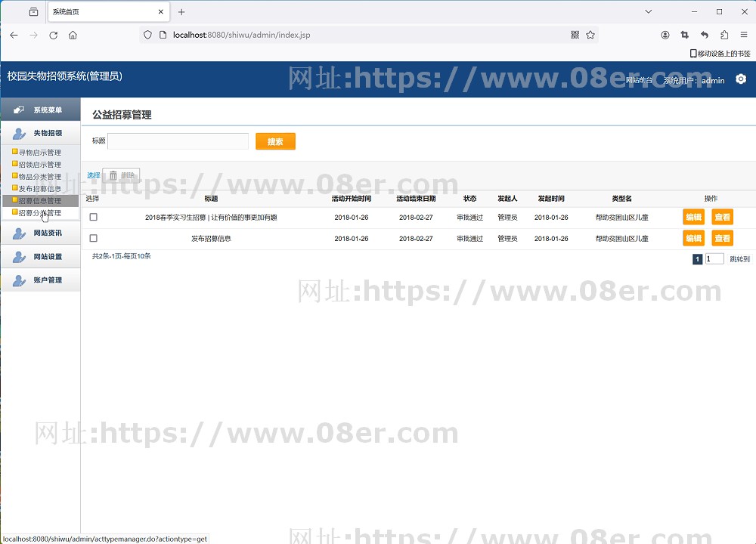The width and height of the screenshot is (756, 544).
Task: Check the box for 发布招募信息 row
Action: tap(94, 238)
